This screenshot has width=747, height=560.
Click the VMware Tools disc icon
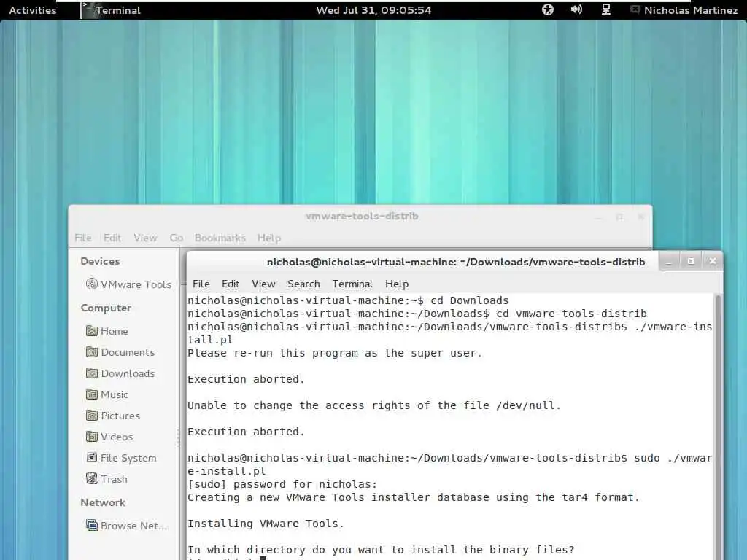point(92,284)
